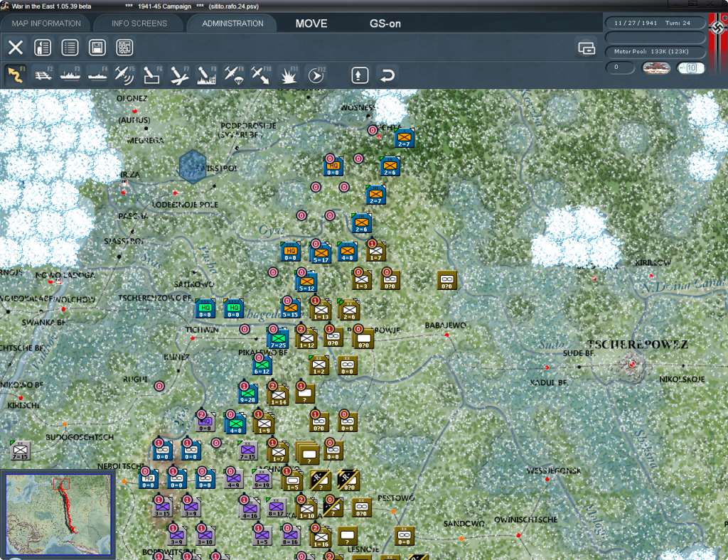Click the switch window icon

[587, 48]
